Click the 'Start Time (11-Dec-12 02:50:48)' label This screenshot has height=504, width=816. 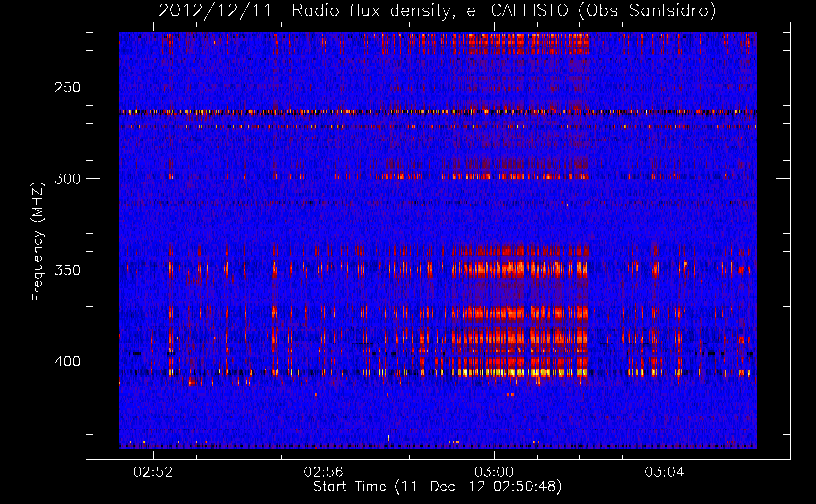(437, 487)
